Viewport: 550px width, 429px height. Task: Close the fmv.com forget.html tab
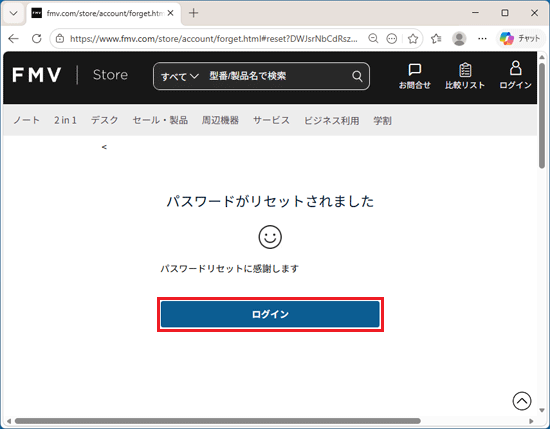point(170,13)
